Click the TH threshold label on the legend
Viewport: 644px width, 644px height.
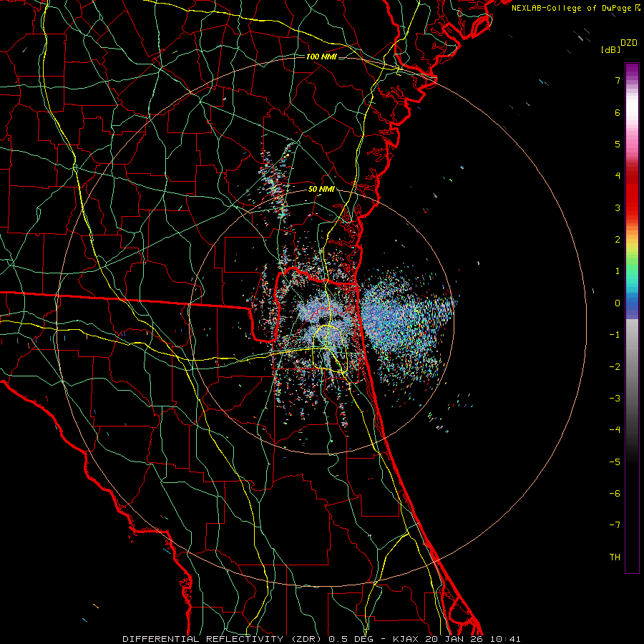tap(615, 557)
